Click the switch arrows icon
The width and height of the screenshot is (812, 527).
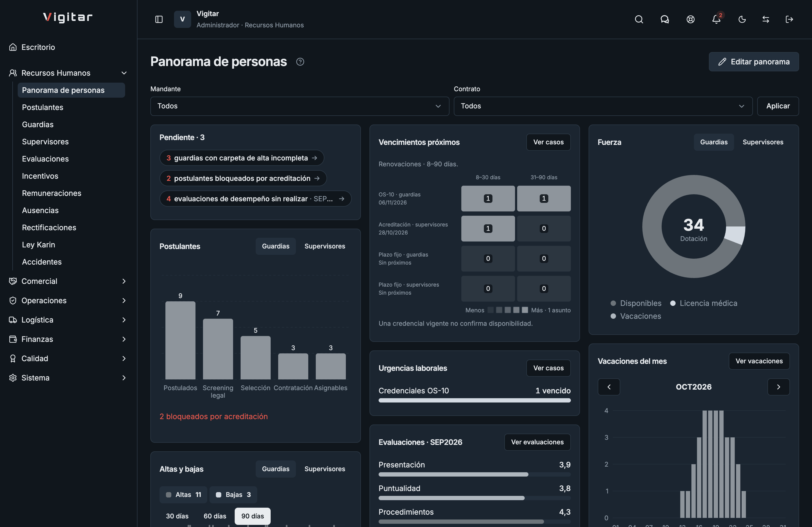pos(766,19)
